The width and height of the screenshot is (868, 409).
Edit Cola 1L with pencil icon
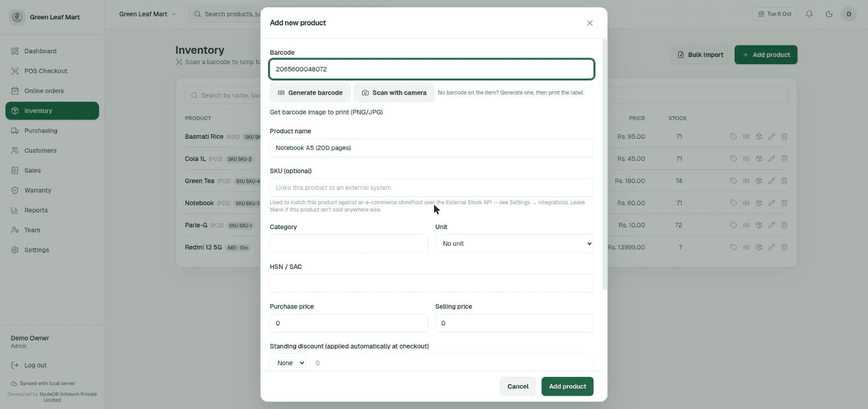(x=772, y=159)
